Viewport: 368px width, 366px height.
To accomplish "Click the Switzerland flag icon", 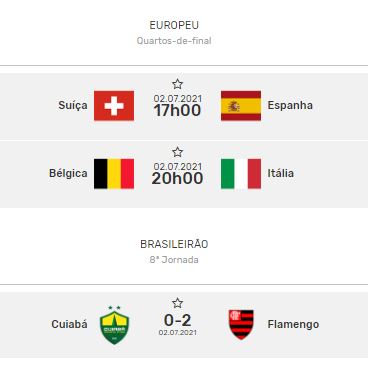I will tap(114, 106).
